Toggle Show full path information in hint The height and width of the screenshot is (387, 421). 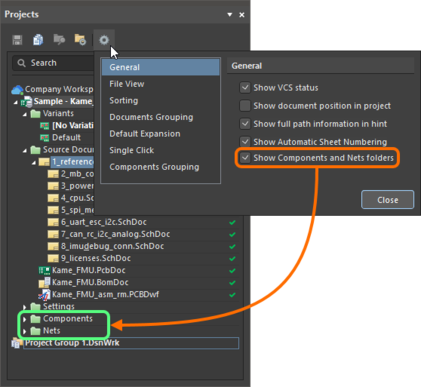tap(245, 124)
